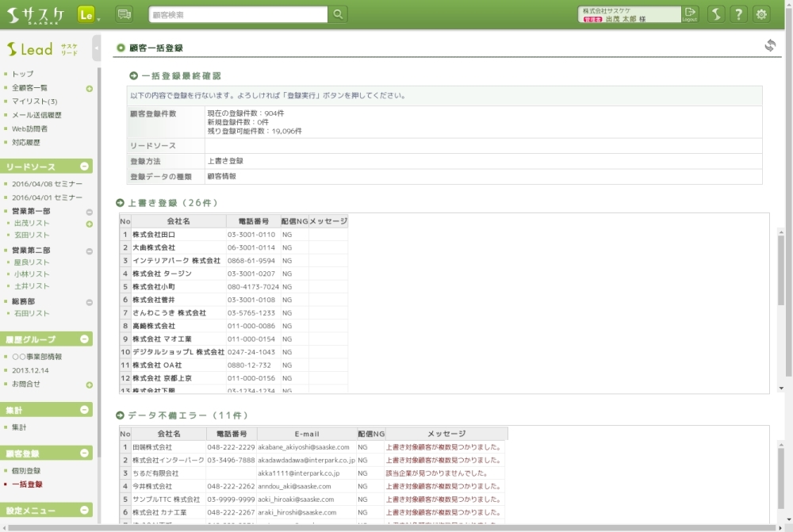793x532 pixels.
Task: Click the Logout icon
Action: pyautogui.click(x=691, y=14)
